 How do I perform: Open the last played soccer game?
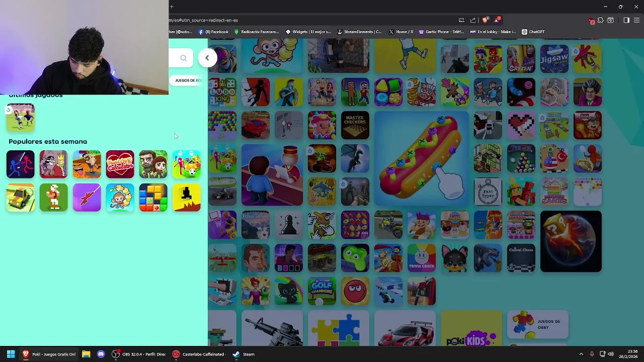point(20,118)
